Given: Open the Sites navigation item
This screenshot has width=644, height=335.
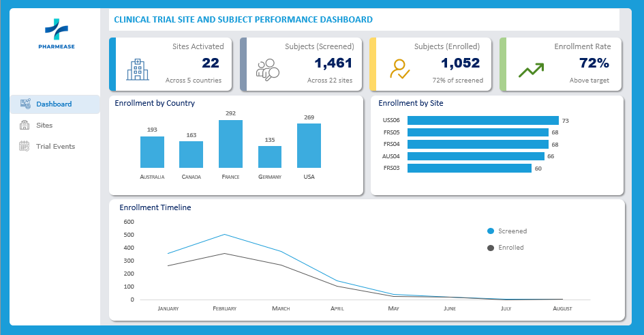Looking at the screenshot, I should pyautogui.click(x=44, y=126).
